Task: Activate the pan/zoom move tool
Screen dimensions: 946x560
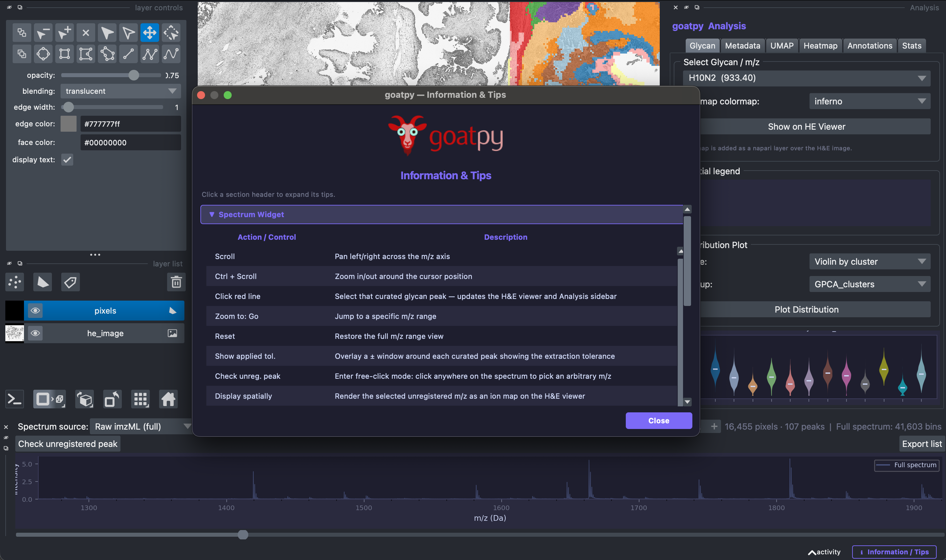Action: pyautogui.click(x=150, y=33)
